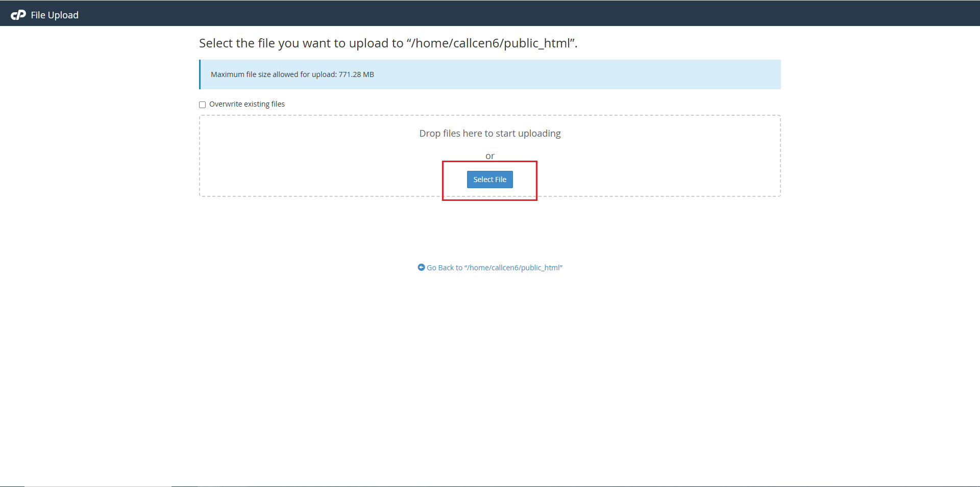Click the File Upload title in header
Image resolution: width=980 pixels, height=487 pixels.
pos(55,15)
